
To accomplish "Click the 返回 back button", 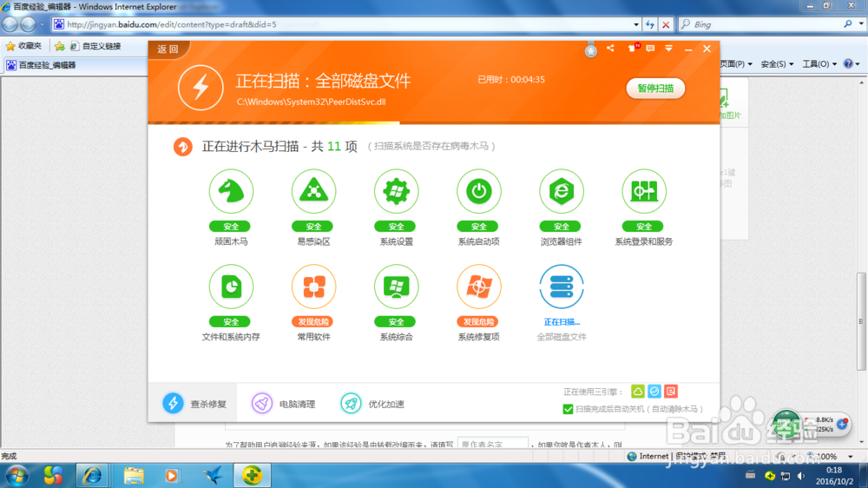I will coord(168,49).
